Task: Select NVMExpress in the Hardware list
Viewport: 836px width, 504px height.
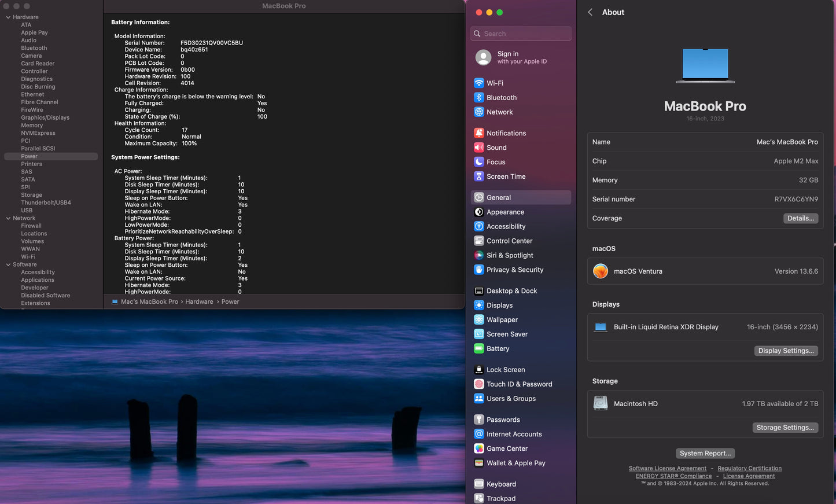Action: click(x=38, y=133)
